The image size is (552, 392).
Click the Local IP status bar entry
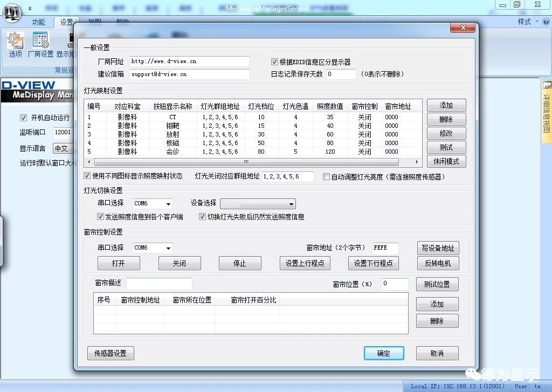coord(457,387)
